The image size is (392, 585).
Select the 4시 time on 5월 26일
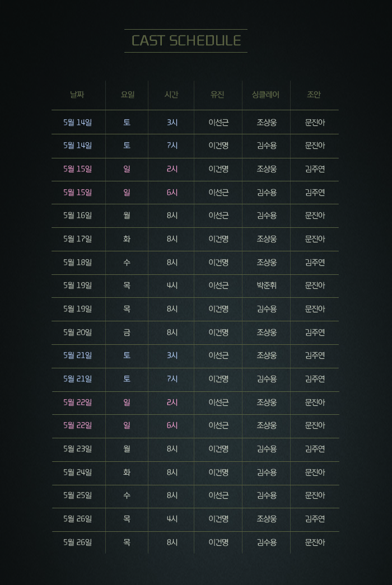[172, 519]
